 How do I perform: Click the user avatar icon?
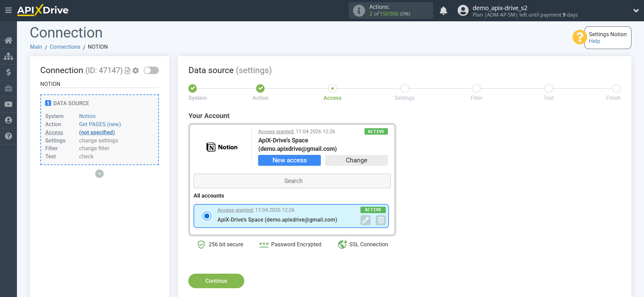(463, 10)
